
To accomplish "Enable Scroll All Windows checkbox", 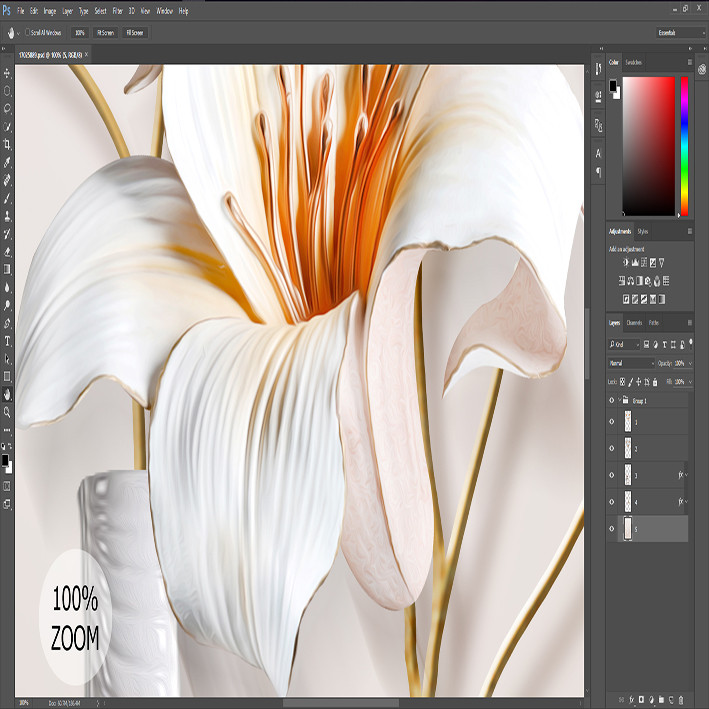I will tap(28, 33).
